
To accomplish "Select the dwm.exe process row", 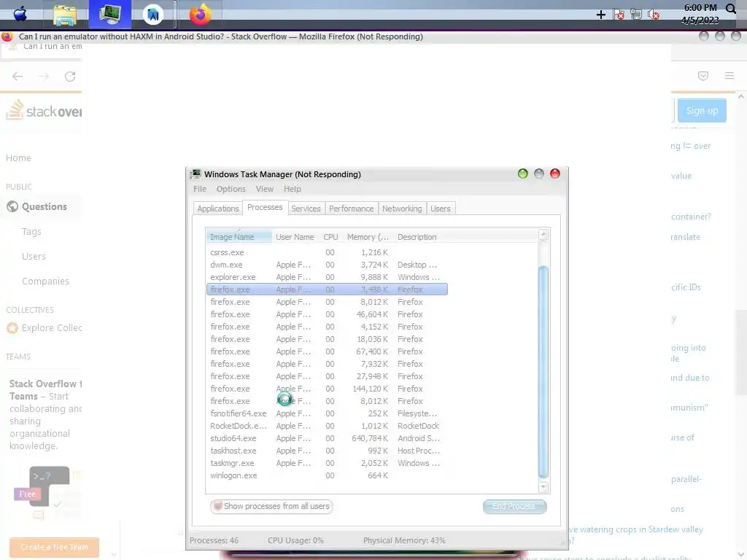I will tap(327, 265).
